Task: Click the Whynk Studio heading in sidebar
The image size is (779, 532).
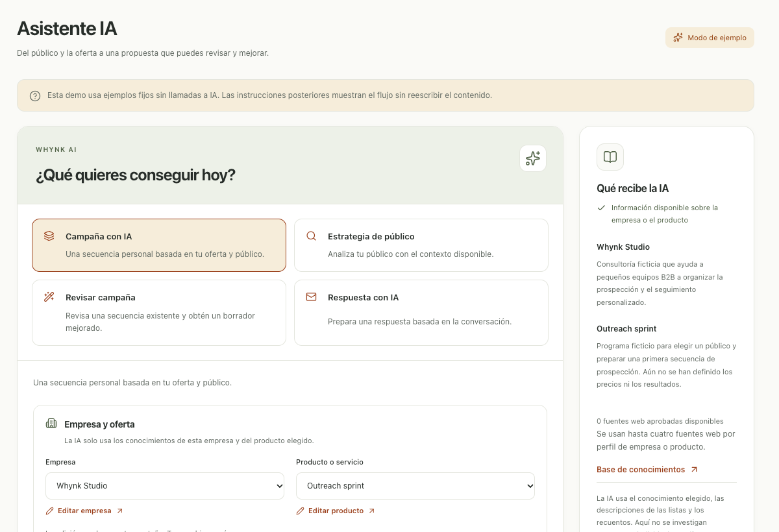Action: [623, 247]
